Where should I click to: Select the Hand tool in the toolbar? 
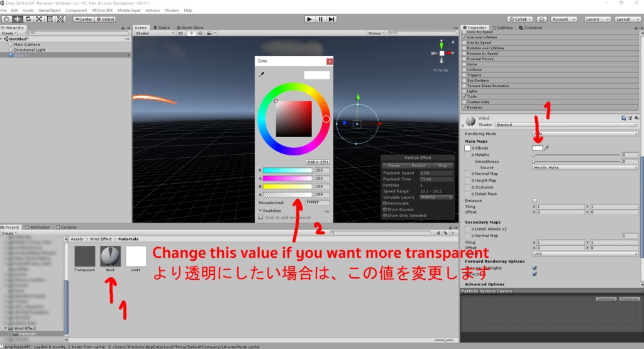[6, 19]
